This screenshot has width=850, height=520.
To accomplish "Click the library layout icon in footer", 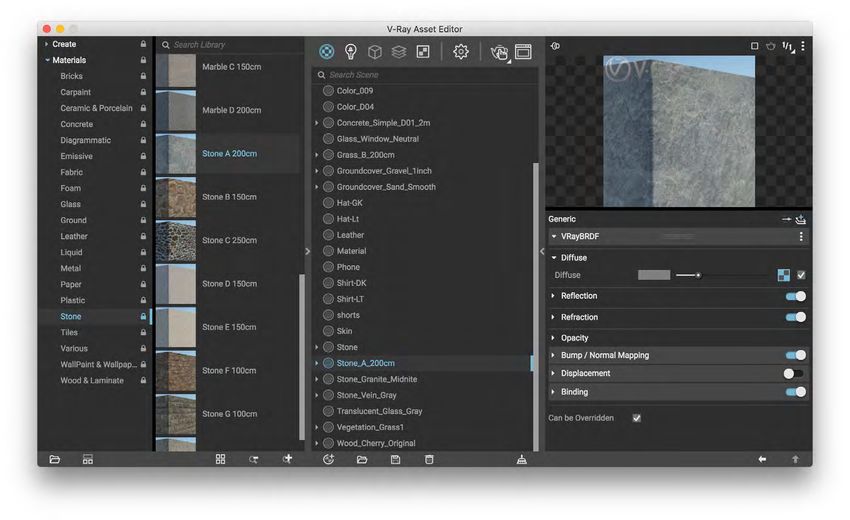I will click(x=88, y=459).
